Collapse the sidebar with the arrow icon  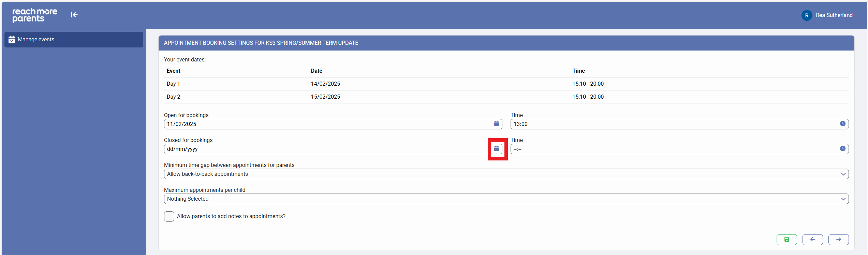[74, 15]
